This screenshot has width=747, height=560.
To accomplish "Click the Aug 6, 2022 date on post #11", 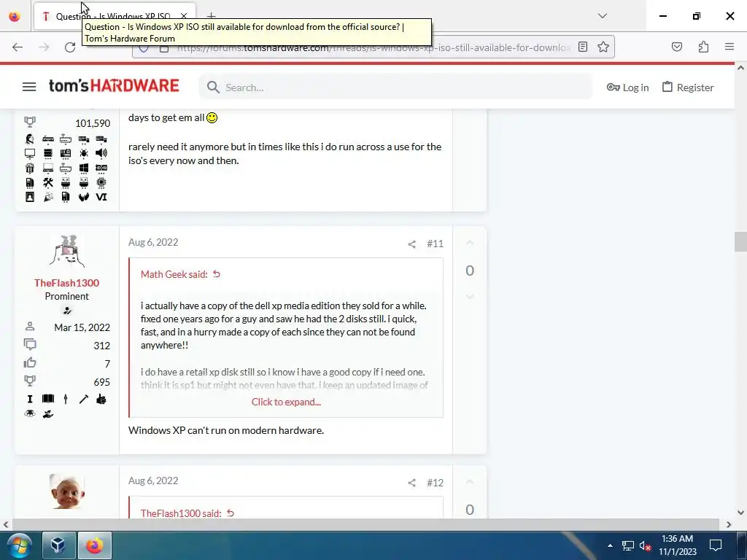I will tap(153, 242).
